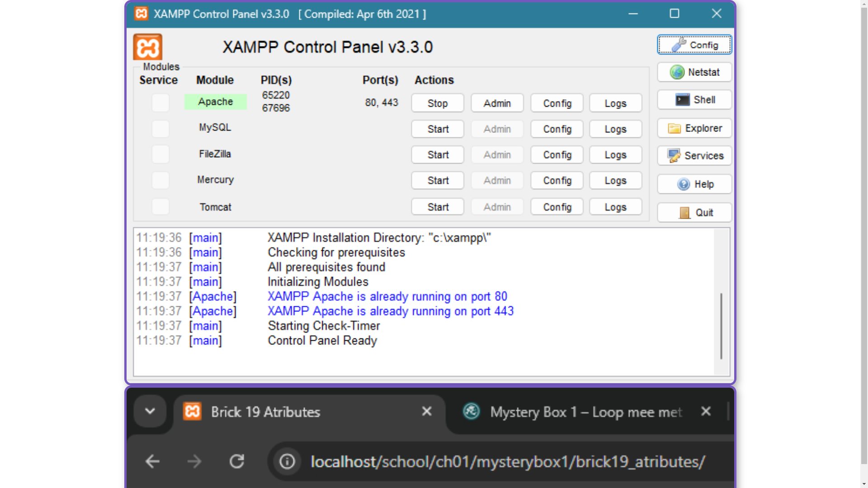
Task: Toggle the Apache service checkbox
Action: (x=160, y=103)
